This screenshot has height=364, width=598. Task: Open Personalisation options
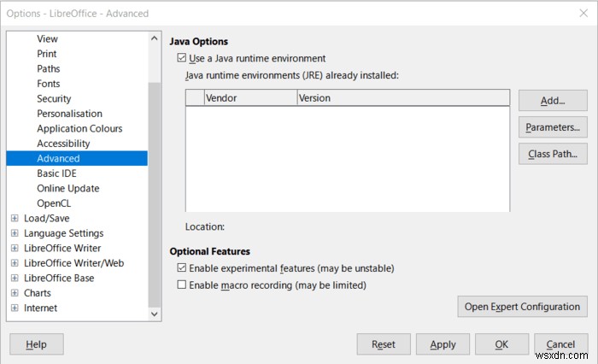(x=69, y=114)
